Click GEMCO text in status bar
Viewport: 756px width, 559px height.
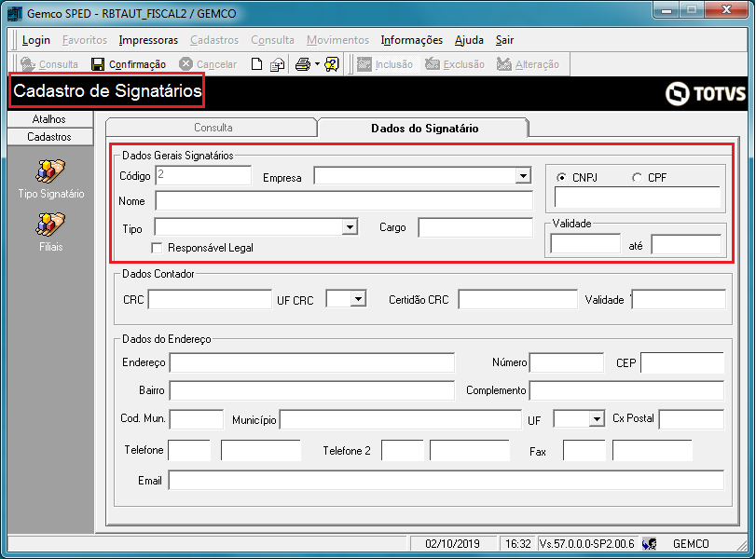point(691,544)
